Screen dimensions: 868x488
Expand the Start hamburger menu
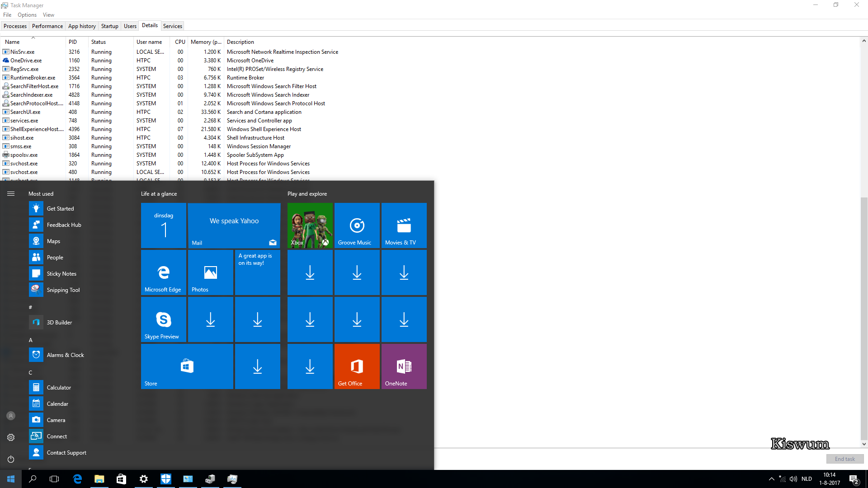click(x=11, y=193)
